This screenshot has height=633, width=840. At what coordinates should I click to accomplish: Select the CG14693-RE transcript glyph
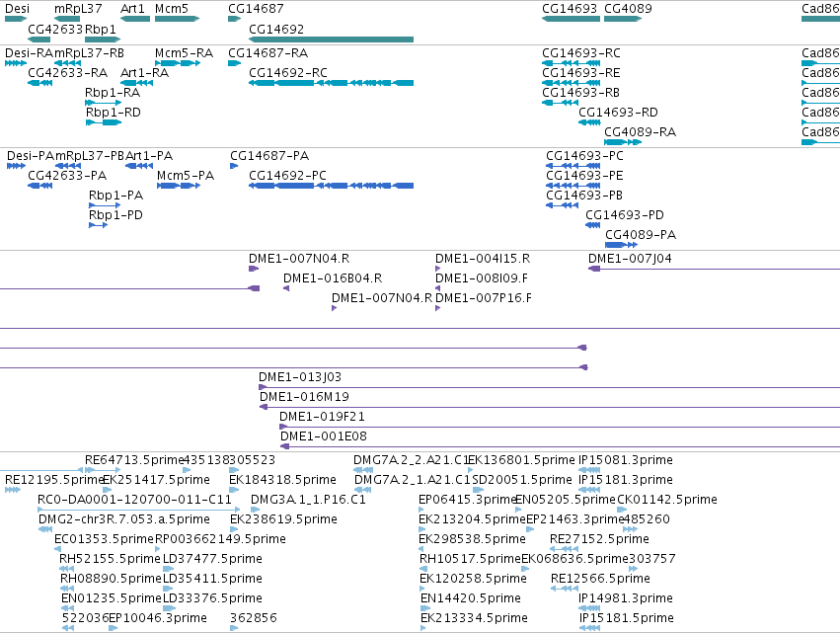(x=572, y=83)
